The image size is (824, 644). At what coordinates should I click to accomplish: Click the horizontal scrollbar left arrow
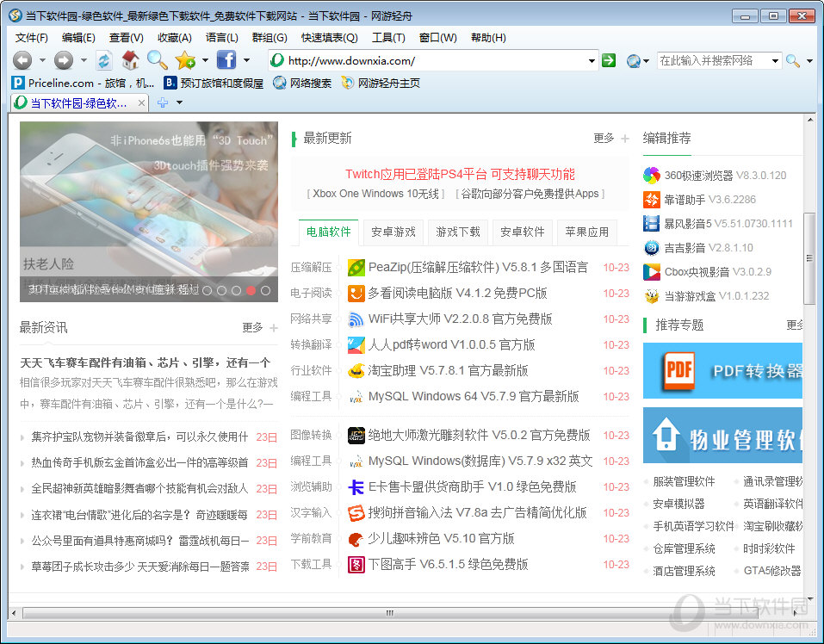(14, 612)
